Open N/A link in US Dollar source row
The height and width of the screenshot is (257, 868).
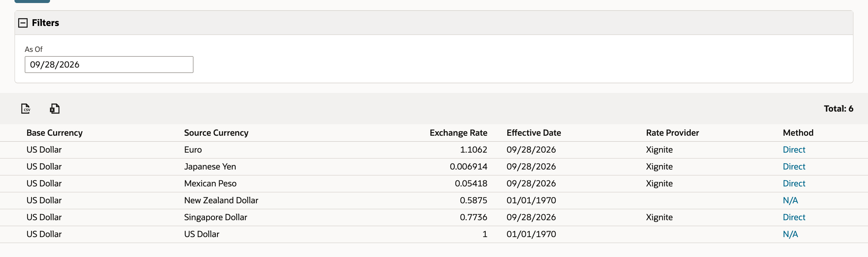click(x=790, y=234)
